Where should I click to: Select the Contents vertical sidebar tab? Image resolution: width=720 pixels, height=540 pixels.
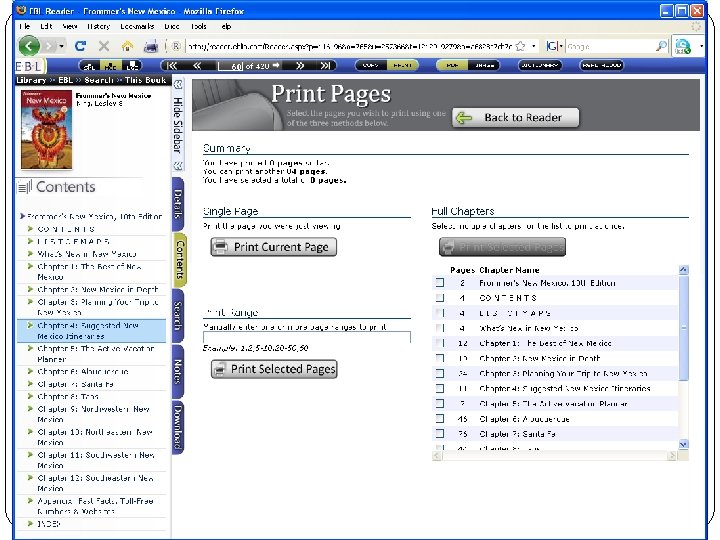[x=180, y=259]
